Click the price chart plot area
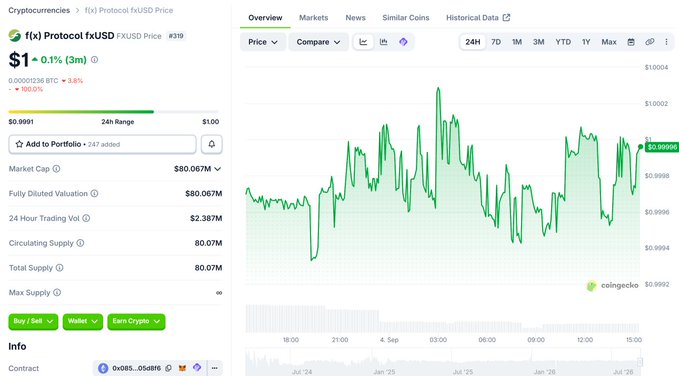Screen dimensions: 679x376 (443, 175)
